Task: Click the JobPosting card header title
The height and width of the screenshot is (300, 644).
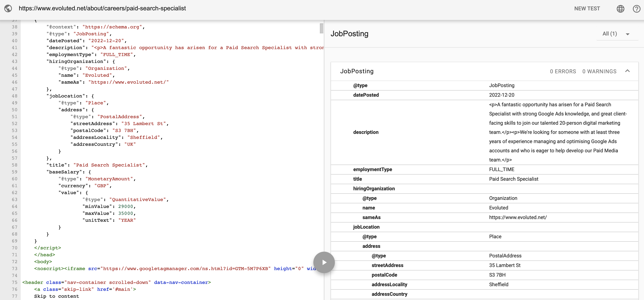Action: coord(357,71)
